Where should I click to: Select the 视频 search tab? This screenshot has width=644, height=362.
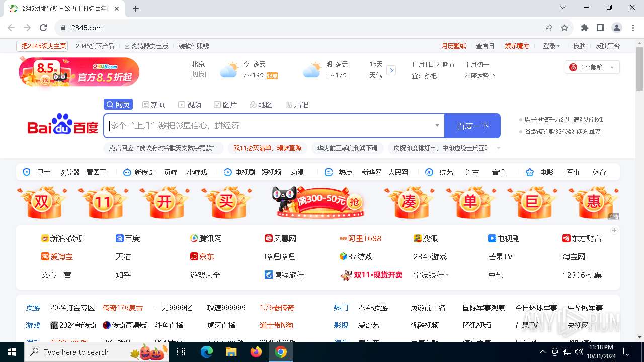coord(190,105)
